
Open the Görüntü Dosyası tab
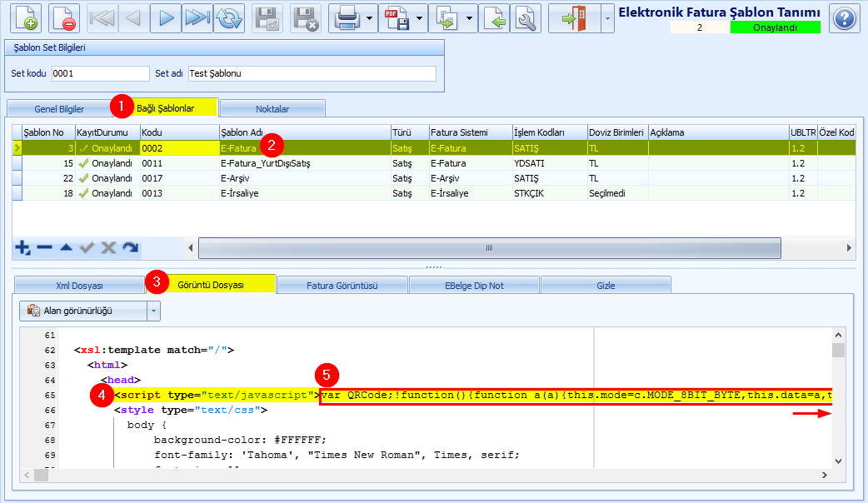[211, 285]
